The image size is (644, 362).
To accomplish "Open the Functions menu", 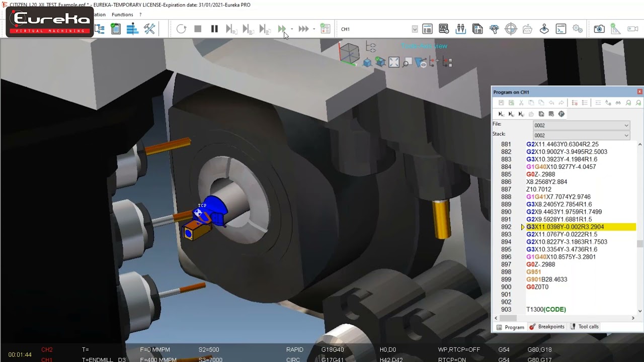I will click(x=122, y=15).
